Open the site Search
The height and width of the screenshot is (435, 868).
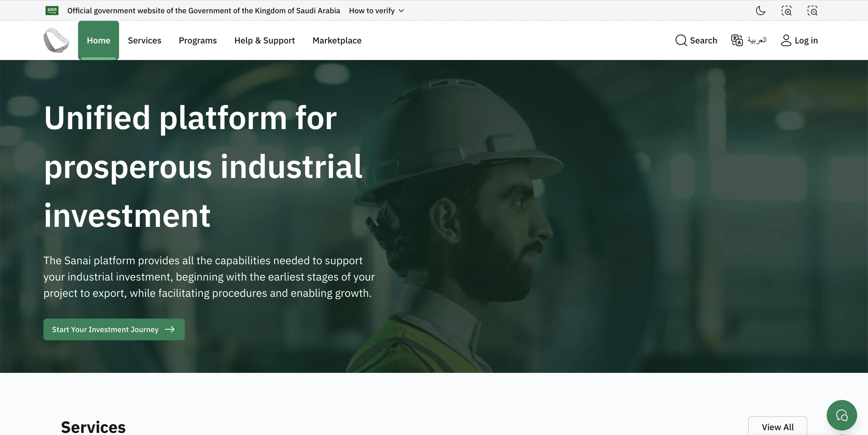pyautogui.click(x=696, y=40)
